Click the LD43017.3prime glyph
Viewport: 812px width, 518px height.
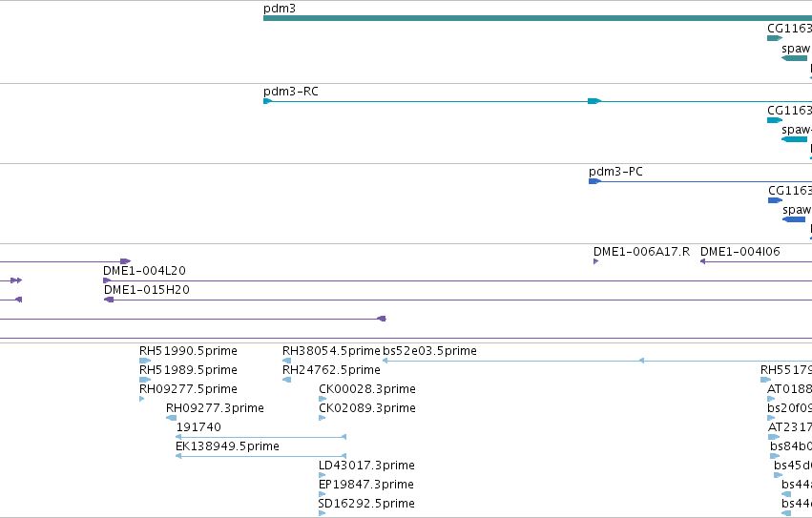[x=323, y=475]
